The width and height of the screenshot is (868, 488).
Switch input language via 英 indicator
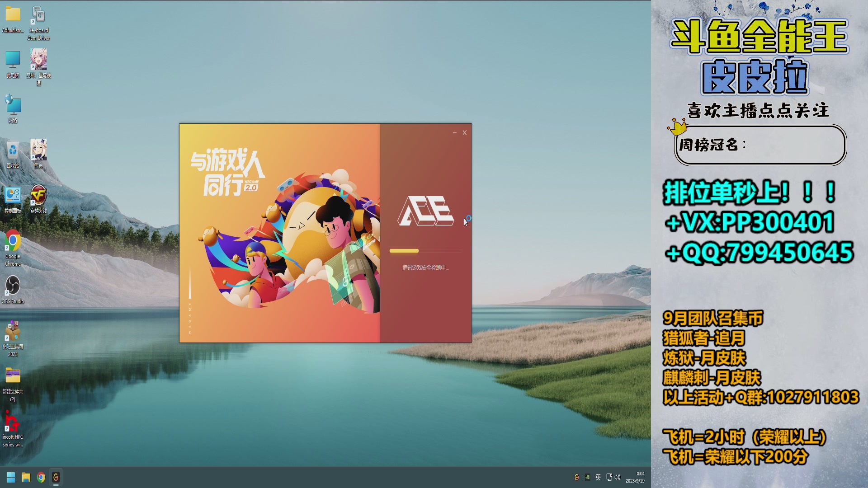click(x=599, y=477)
